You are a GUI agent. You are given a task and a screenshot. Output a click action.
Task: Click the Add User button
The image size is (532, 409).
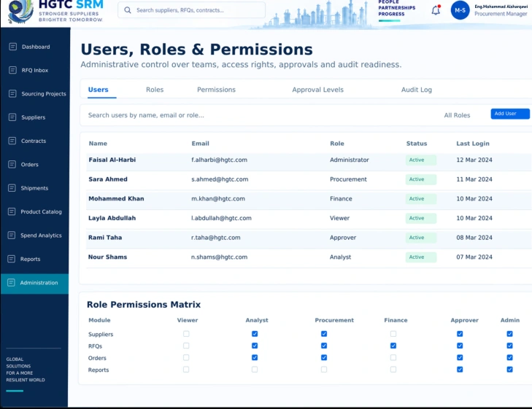coord(510,114)
